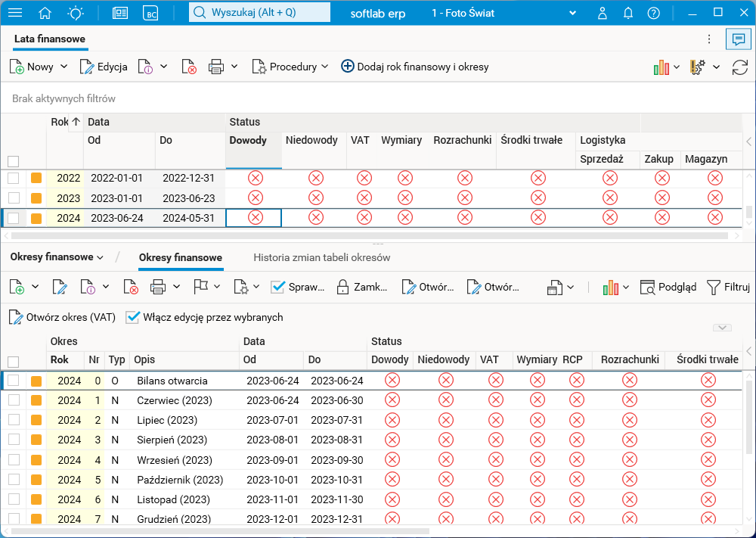Expand company selector 1 - Foto Świat
Image resolution: width=756 pixels, height=538 pixels.
click(x=572, y=13)
